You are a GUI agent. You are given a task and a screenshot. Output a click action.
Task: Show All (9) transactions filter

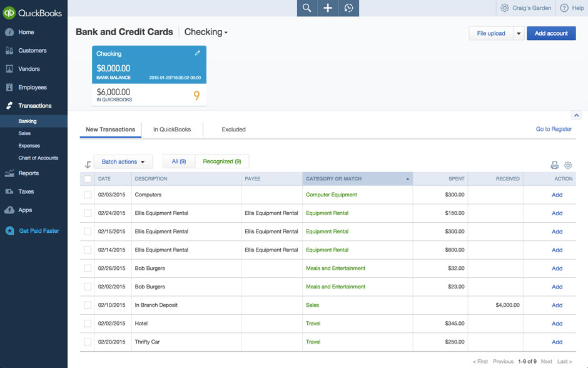[179, 161]
